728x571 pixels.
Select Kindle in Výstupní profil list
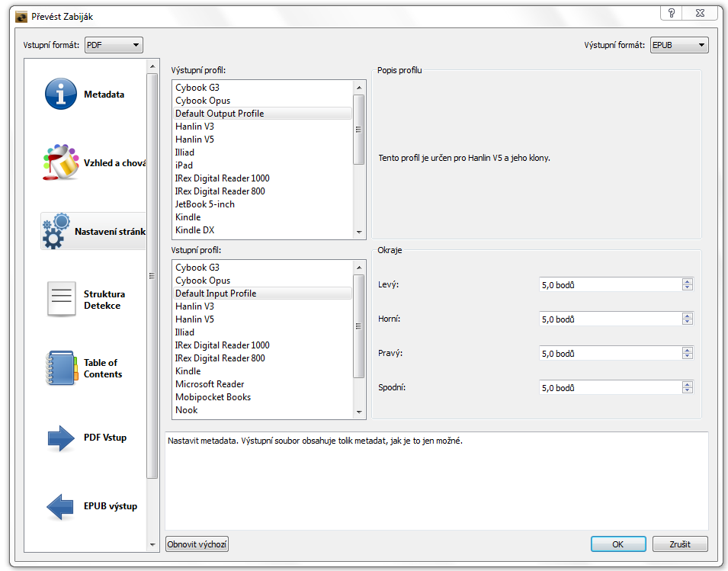tap(263, 217)
